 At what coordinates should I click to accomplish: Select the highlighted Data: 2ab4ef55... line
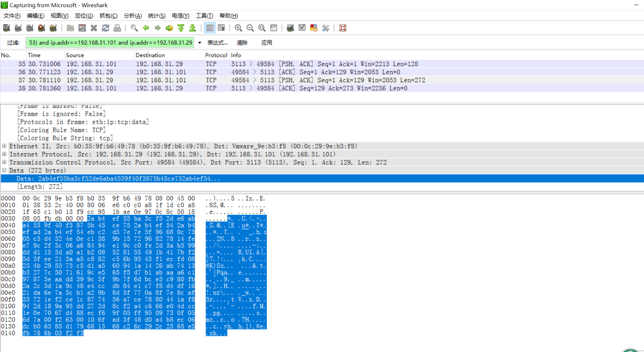pos(322,179)
